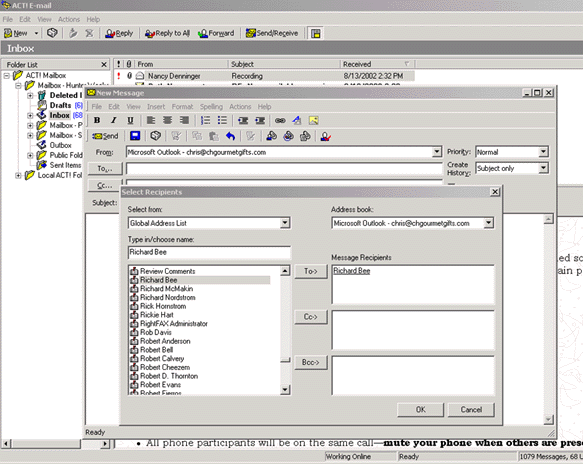Click the To recipients field in New Message
Image resolution: width=583 pixels, height=464 pixels.
coord(284,168)
